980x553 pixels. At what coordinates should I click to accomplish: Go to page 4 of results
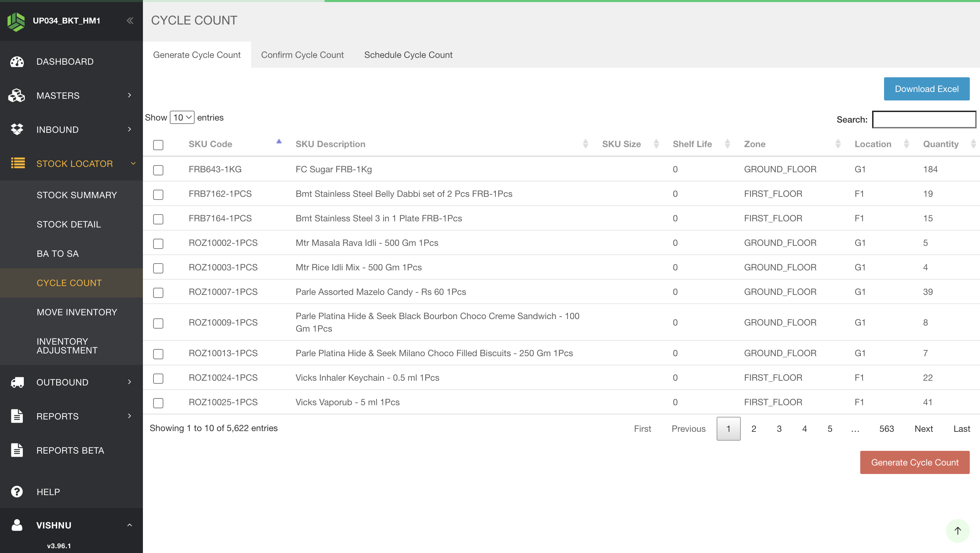coord(804,429)
